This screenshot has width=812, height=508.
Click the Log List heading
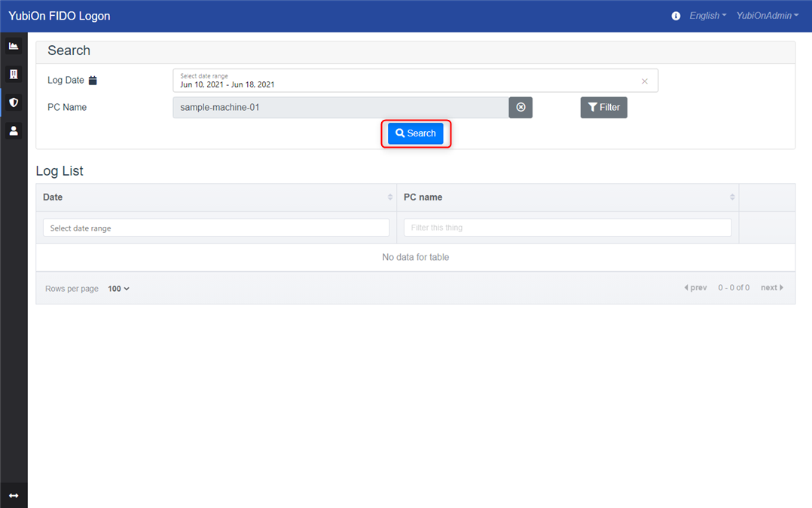coord(60,171)
